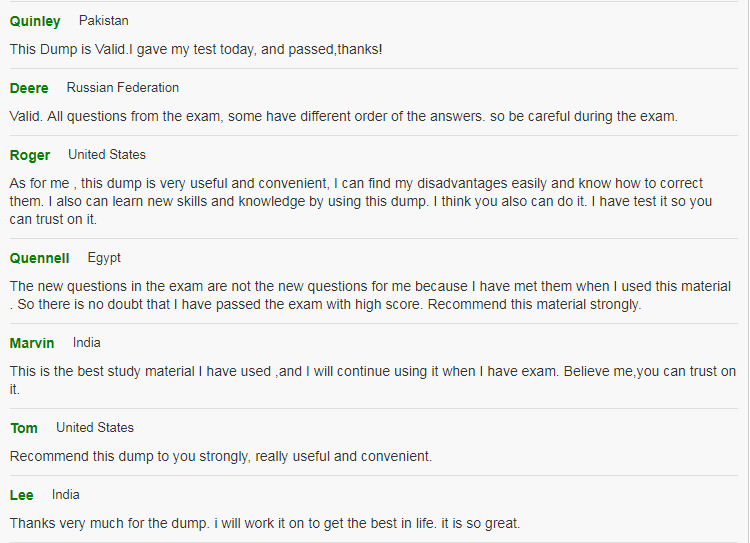Click reviewer name Deere
Image resolution: width=750 pixels, height=543 pixels.
click(x=29, y=88)
